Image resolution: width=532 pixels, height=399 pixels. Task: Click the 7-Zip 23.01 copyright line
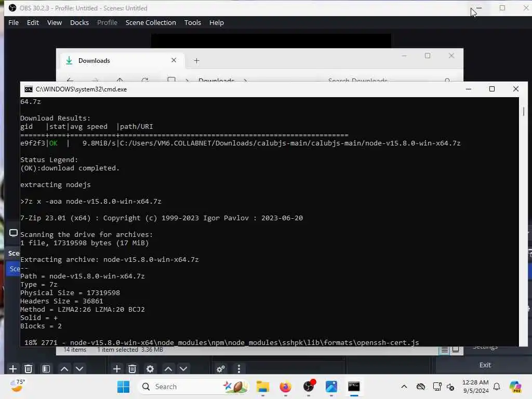click(x=162, y=218)
